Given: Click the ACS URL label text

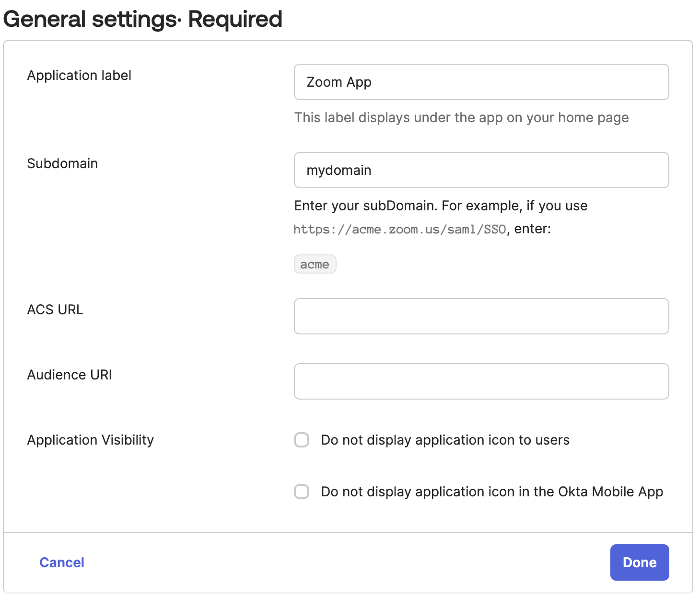Looking at the screenshot, I should [x=55, y=309].
